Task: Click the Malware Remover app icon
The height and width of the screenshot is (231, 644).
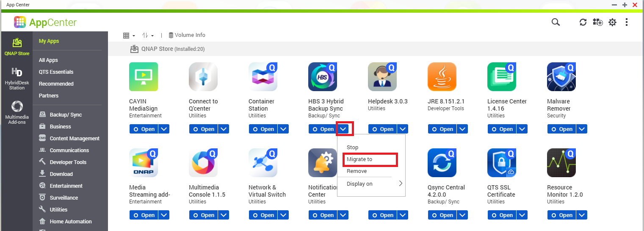Action: [561, 77]
